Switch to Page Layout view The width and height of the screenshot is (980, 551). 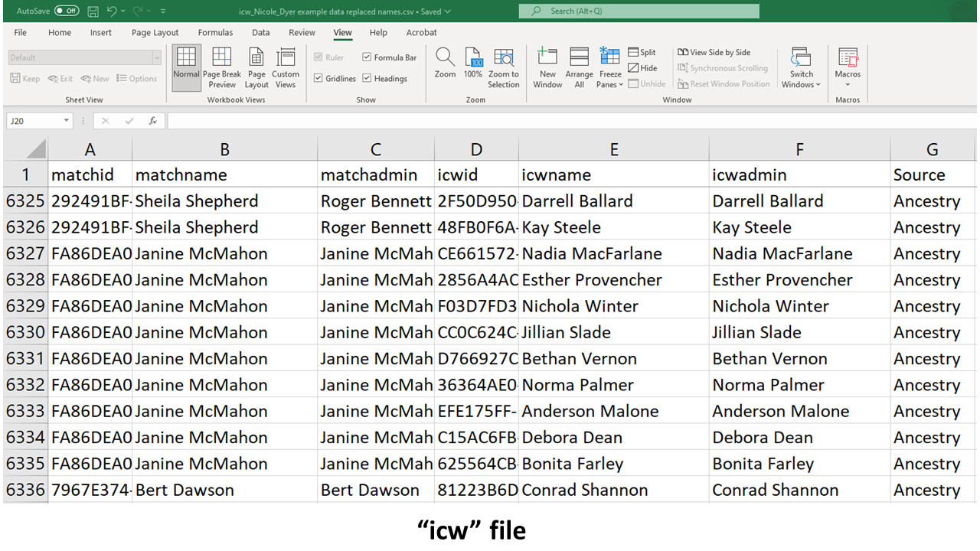[x=256, y=67]
